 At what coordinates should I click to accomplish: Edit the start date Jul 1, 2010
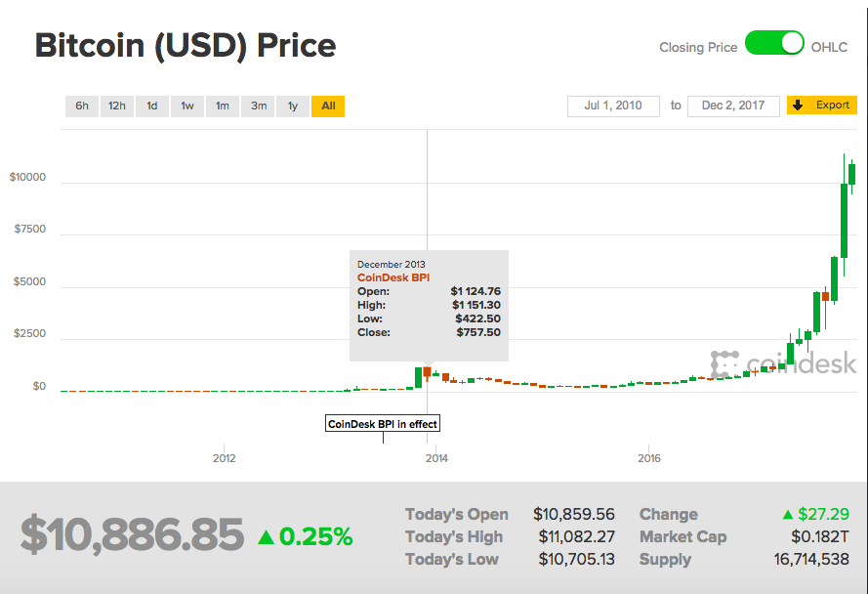pos(613,106)
